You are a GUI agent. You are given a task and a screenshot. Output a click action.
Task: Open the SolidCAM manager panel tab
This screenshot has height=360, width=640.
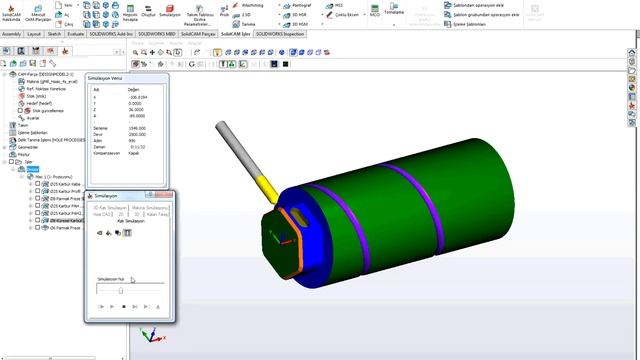[x=64, y=51]
